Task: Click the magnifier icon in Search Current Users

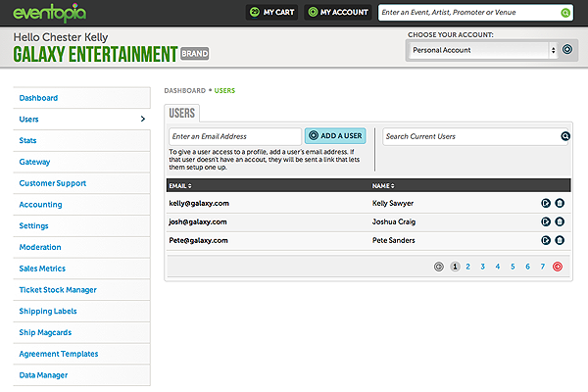Action: (x=565, y=136)
